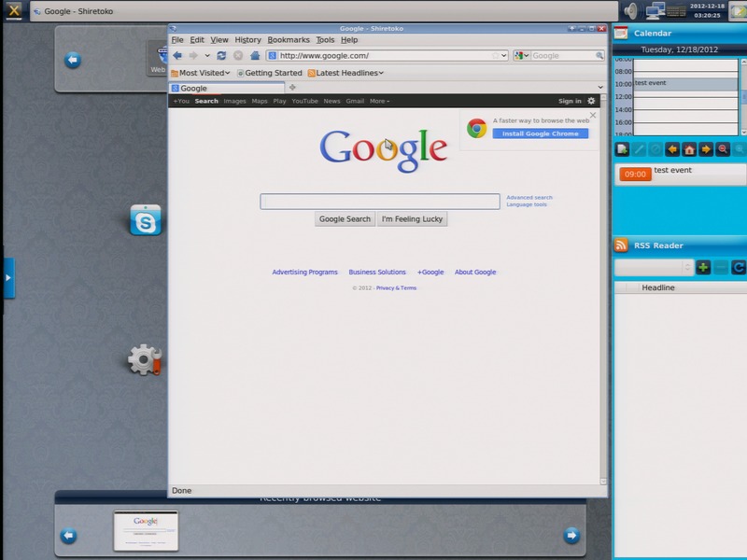
Task: Expand the Latest Headlines feed dropdown
Action: click(x=345, y=73)
